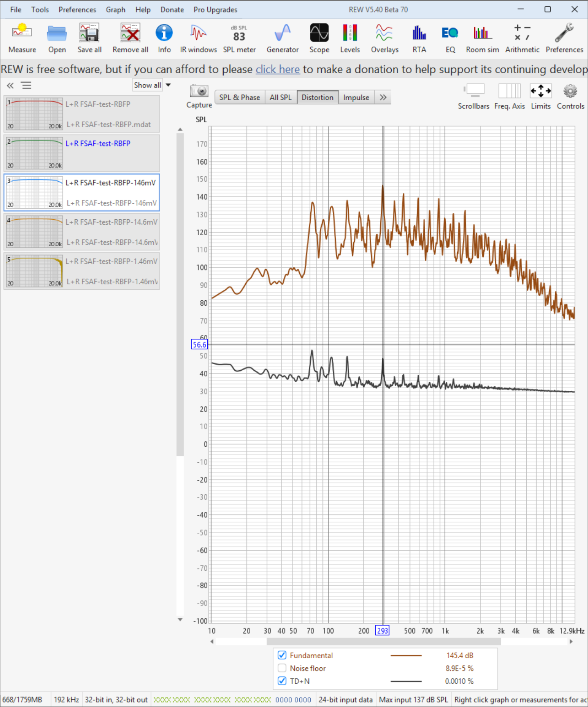Image resolution: width=588 pixels, height=707 pixels.
Task: Open the SPL meter
Action: 239,38
